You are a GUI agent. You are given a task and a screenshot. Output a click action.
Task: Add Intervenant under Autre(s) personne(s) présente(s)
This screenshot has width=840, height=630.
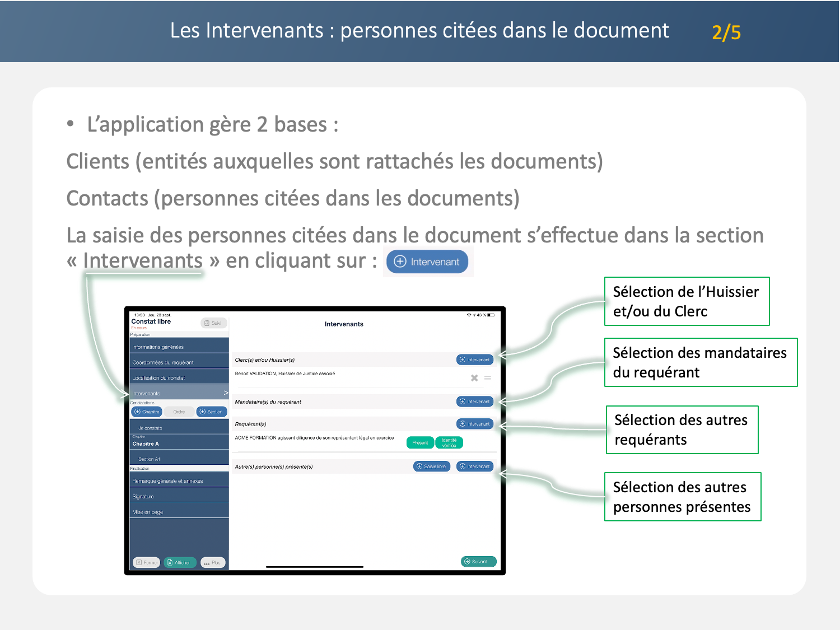coord(475,466)
